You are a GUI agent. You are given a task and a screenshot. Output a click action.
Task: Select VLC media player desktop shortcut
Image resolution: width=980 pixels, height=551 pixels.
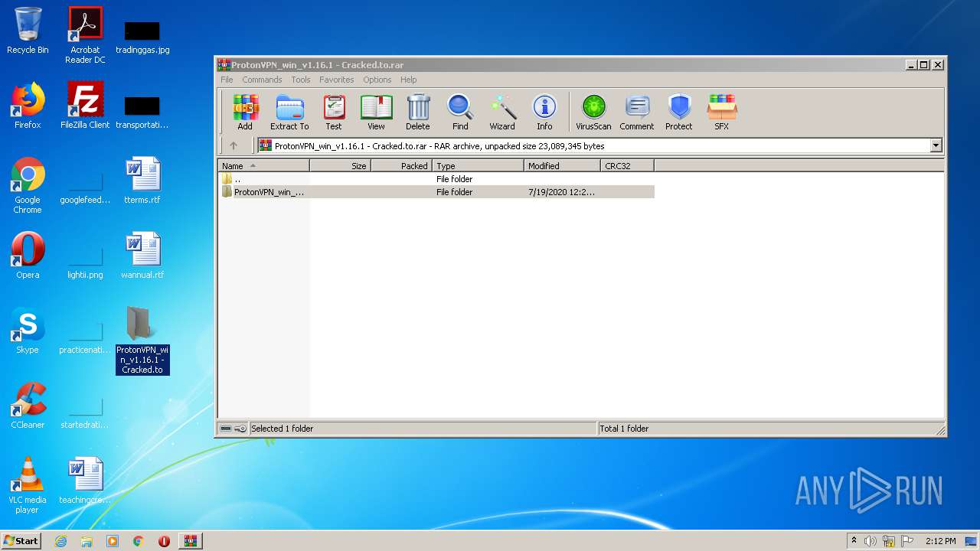[x=28, y=485]
